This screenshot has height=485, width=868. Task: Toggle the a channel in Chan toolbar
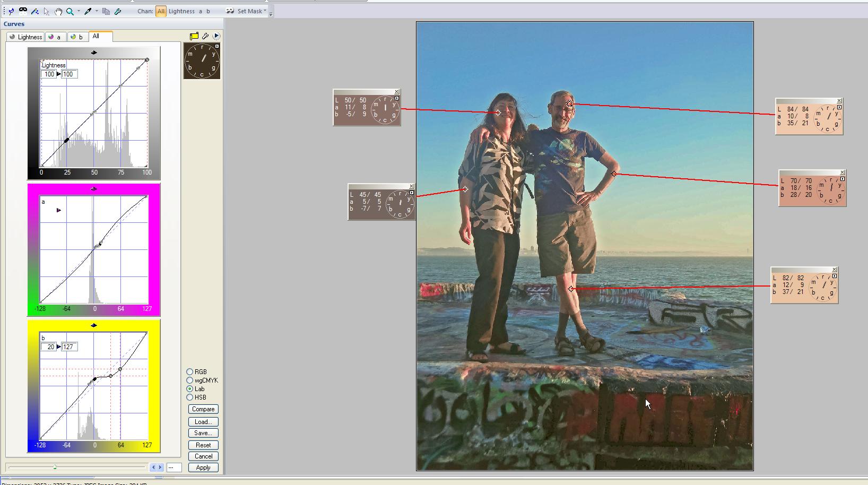(x=201, y=11)
